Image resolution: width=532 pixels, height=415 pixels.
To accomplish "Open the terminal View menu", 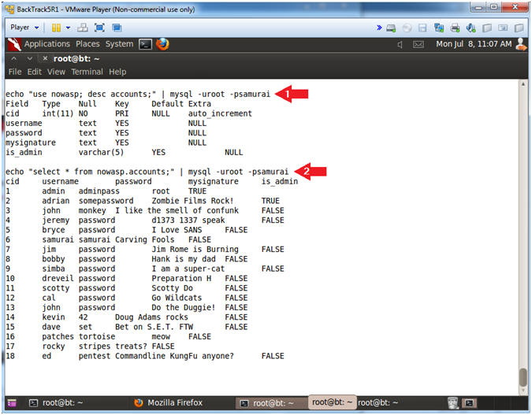I will tap(56, 72).
